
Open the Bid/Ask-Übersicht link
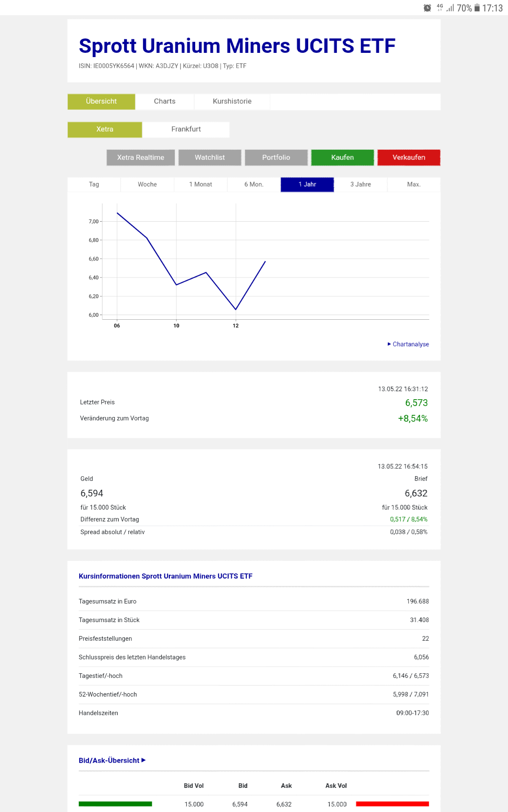pyautogui.click(x=109, y=760)
